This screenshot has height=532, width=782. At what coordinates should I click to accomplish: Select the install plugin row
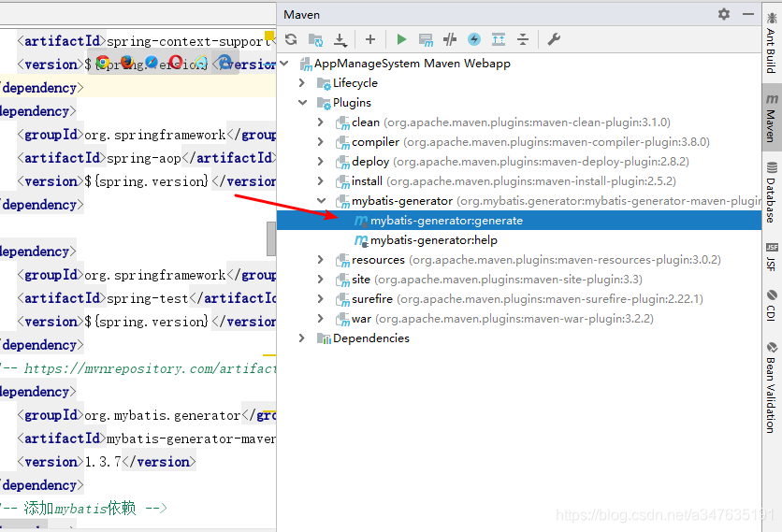pyautogui.click(x=519, y=181)
